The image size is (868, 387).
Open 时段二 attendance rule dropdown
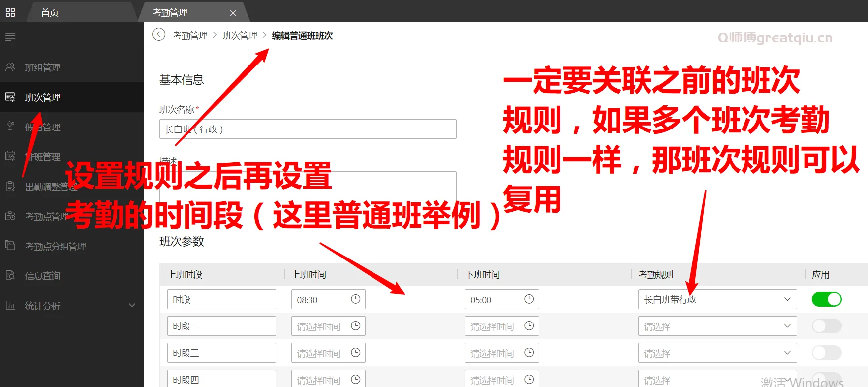(x=717, y=326)
